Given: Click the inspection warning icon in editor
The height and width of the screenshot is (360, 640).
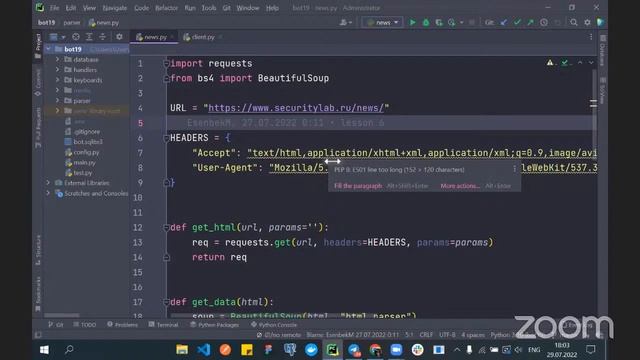Looking at the screenshot, I should pyautogui.click(x=550, y=63).
